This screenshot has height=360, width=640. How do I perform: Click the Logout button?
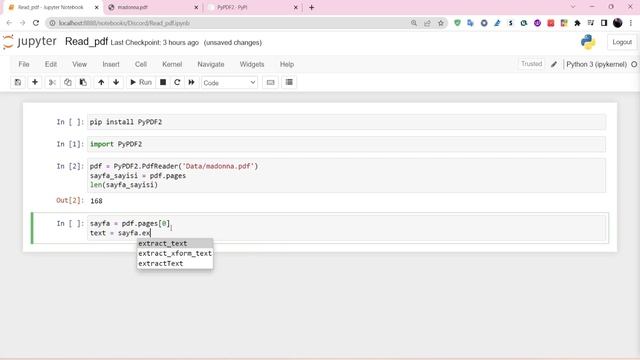click(x=622, y=42)
